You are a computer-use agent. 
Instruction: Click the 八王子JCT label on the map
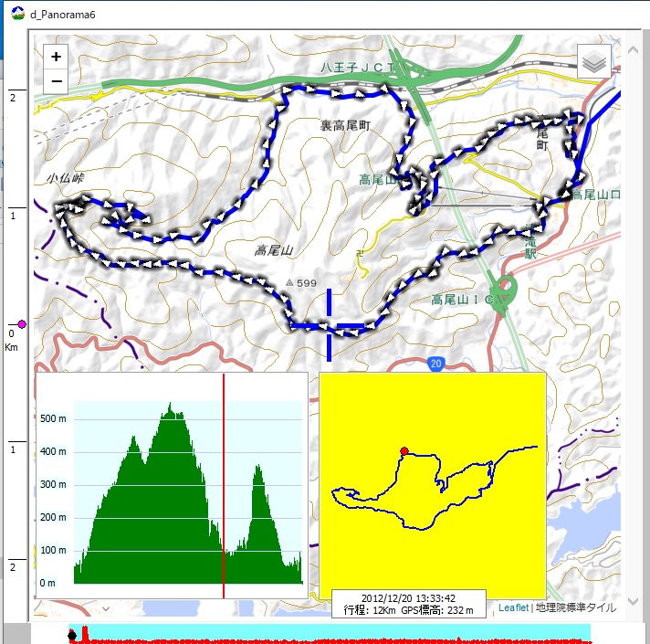(356, 69)
